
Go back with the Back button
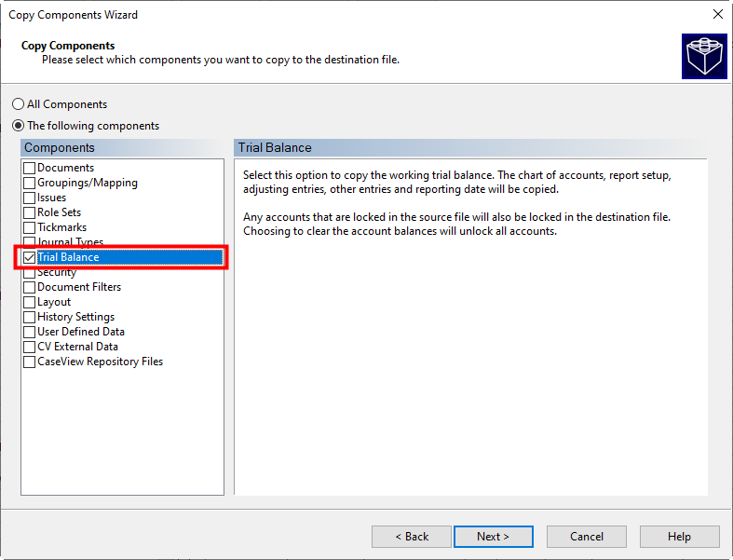tap(412, 537)
